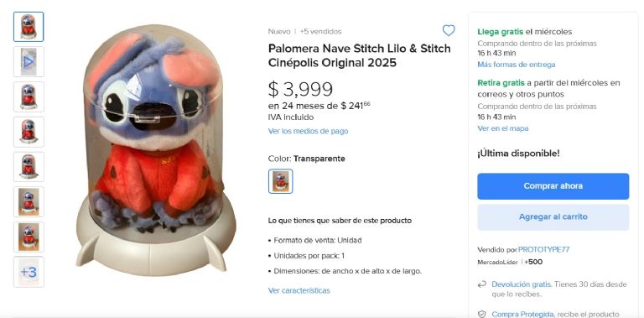644x318 pixels.
Task: Click the Compra Protegida shield icon
Action: pyautogui.click(x=482, y=315)
